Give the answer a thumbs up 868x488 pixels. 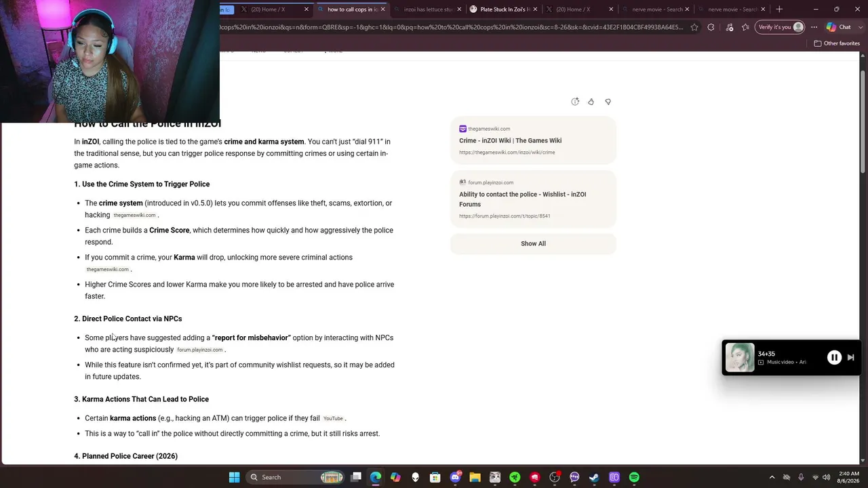(x=591, y=102)
